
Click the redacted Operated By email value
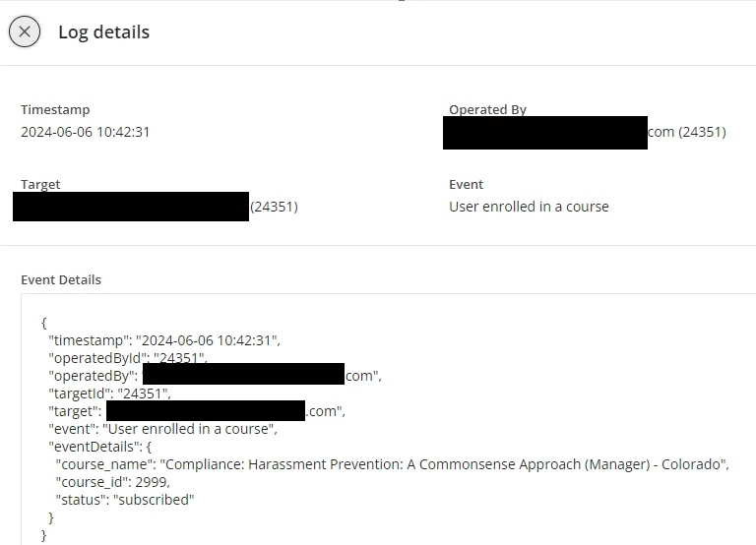point(546,133)
